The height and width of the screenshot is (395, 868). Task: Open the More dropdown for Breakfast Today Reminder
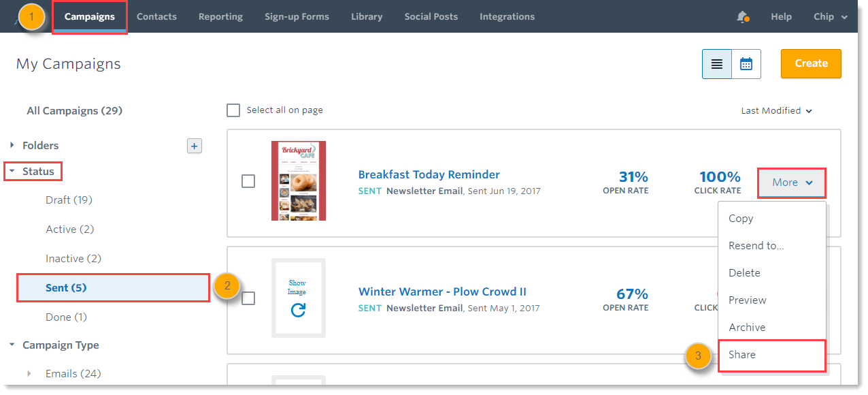[x=792, y=183]
